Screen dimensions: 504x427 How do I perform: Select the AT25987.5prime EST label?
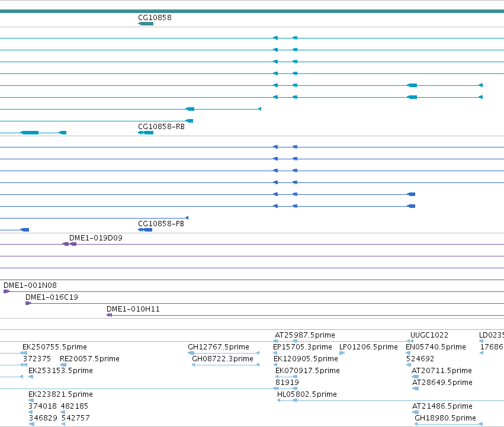pyautogui.click(x=305, y=335)
